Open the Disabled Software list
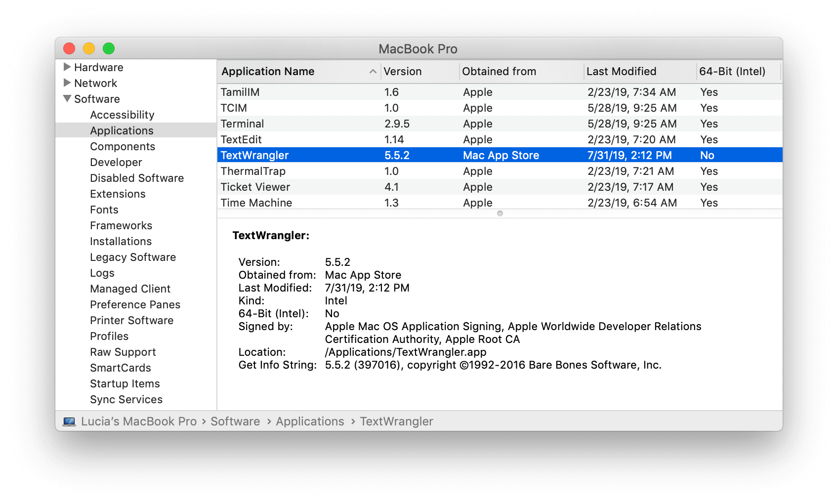Screen dimensions: 838x504 (x=137, y=178)
